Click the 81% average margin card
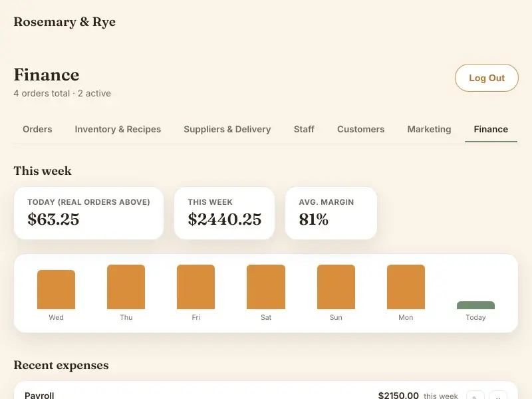The width and height of the screenshot is (532, 399). pos(331,213)
